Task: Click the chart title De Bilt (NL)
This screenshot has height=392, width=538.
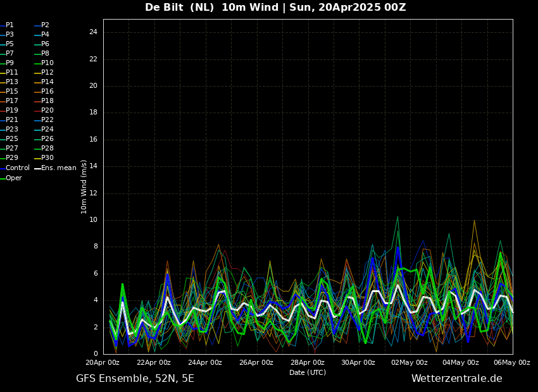Action: point(180,7)
